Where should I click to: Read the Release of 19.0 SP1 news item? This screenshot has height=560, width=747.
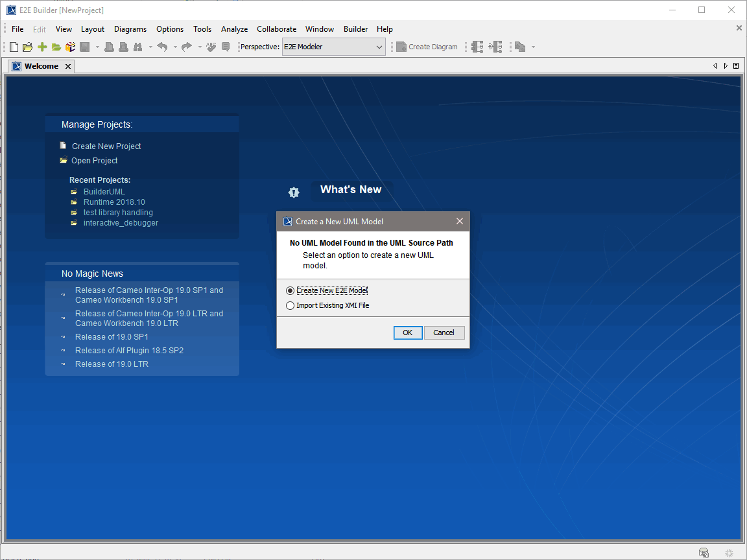click(112, 336)
